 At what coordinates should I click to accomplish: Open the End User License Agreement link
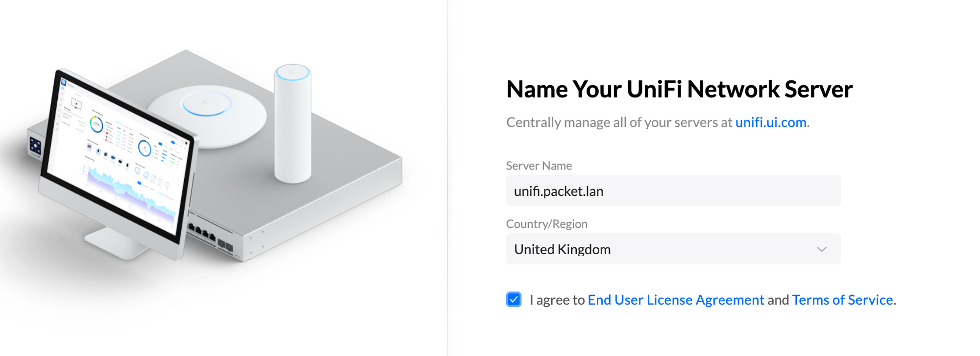tap(675, 300)
